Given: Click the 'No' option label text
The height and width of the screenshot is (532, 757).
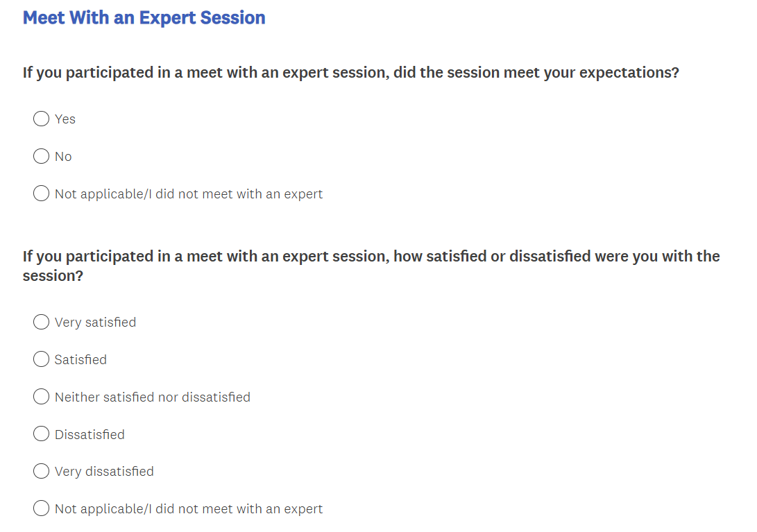Looking at the screenshot, I should pyautogui.click(x=63, y=157).
